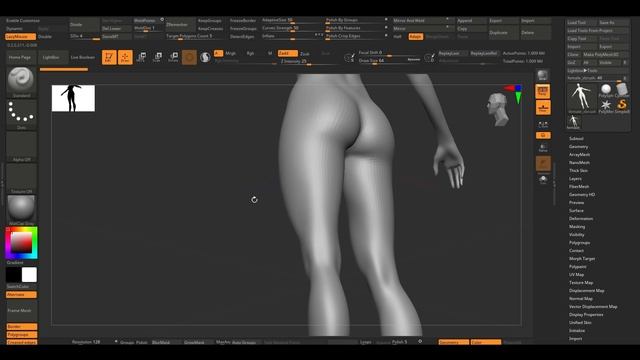The width and height of the screenshot is (640, 360).
Task: Enable the Mrgb channel toggle
Action: [231, 53]
